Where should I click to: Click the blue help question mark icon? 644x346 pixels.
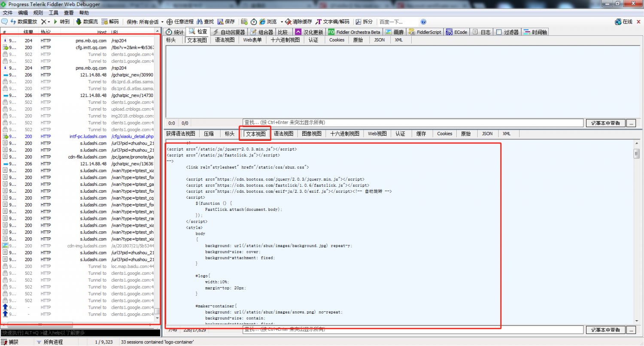pyautogui.click(x=423, y=21)
